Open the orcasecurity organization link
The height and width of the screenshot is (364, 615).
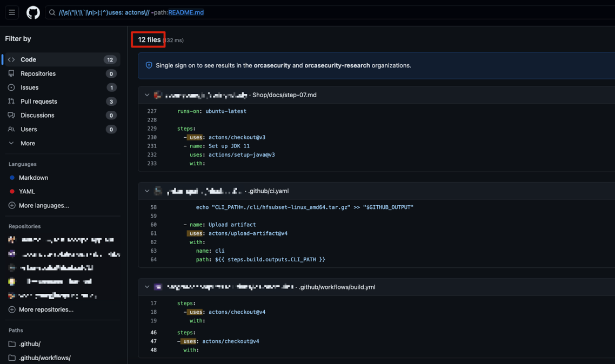click(272, 65)
